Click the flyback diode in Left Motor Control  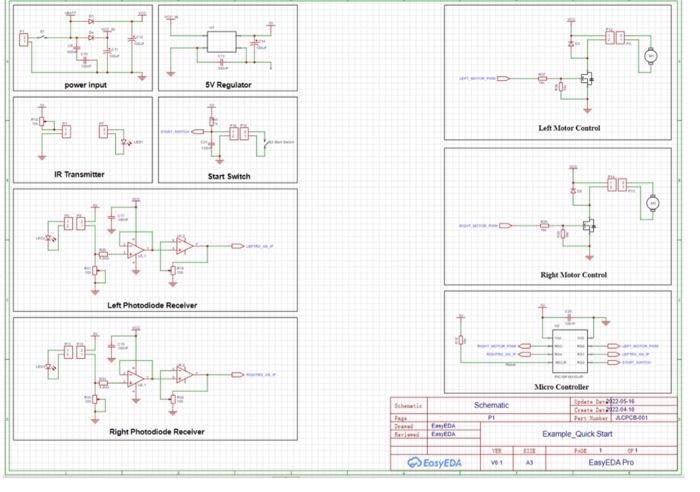point(571,44)
